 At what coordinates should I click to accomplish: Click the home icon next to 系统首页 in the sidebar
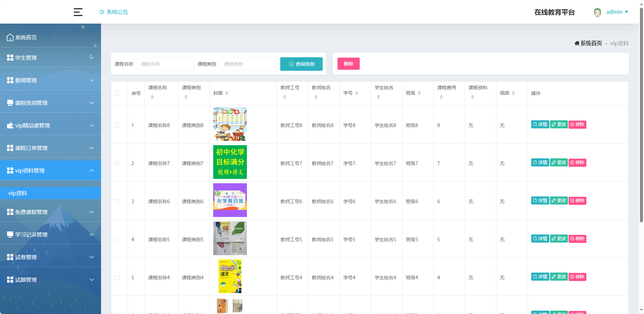tap(10, 37)
